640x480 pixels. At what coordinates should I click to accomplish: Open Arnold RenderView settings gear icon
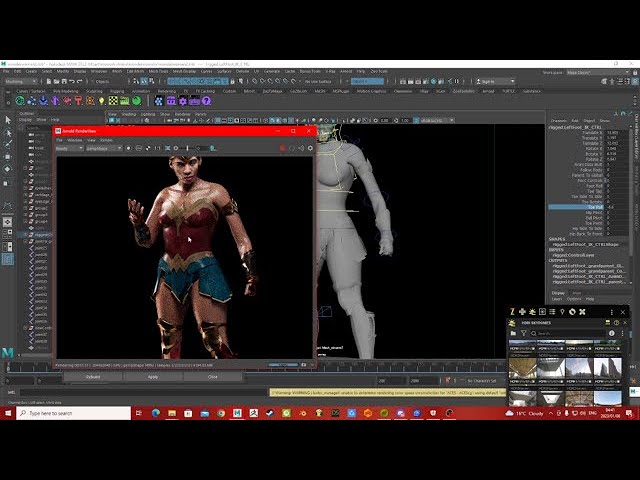pyautogui.click(x=310, y=148)
